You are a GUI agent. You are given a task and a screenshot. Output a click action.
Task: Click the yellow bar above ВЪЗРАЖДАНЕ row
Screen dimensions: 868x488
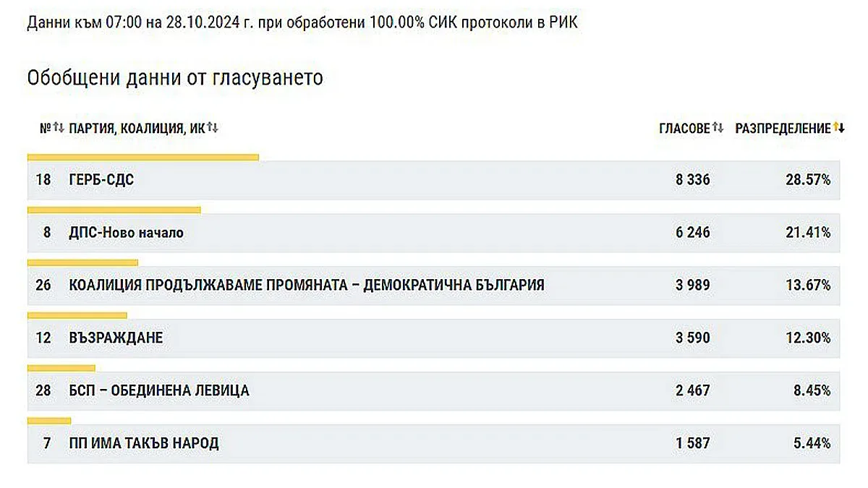coord(77,315)
